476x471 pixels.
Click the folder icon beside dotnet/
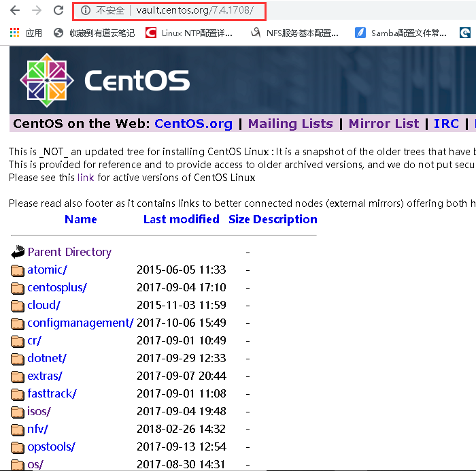[18, 359]
